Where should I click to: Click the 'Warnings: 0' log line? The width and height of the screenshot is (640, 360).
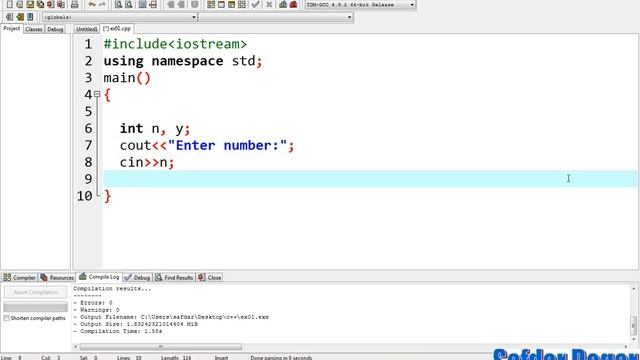[96, 310]
